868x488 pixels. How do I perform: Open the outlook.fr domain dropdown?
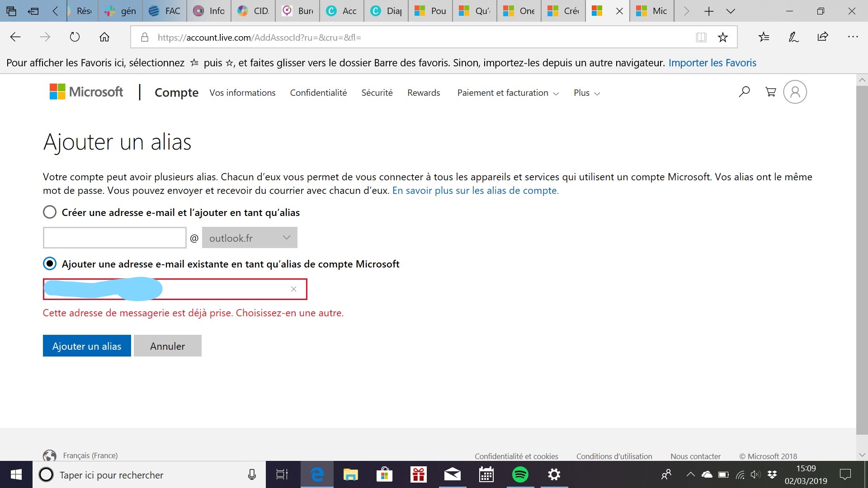[x=250, y=238]
